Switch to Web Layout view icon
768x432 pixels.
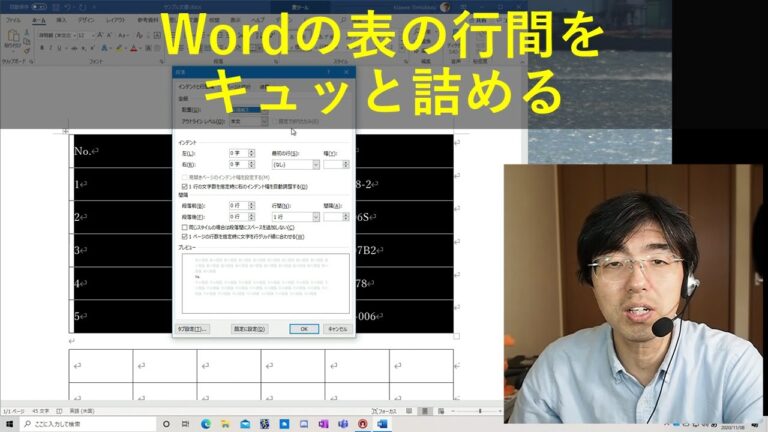point(441,411)
